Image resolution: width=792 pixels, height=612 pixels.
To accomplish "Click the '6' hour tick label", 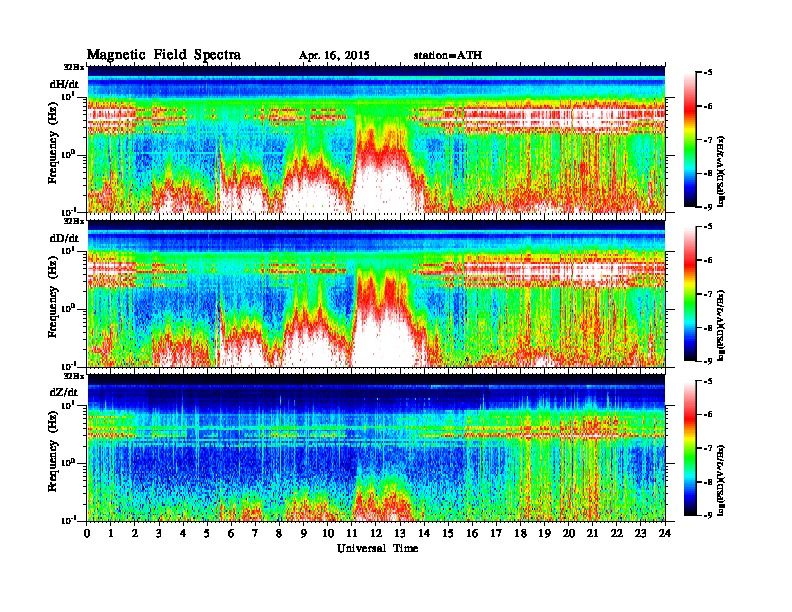I will (232, 534).
